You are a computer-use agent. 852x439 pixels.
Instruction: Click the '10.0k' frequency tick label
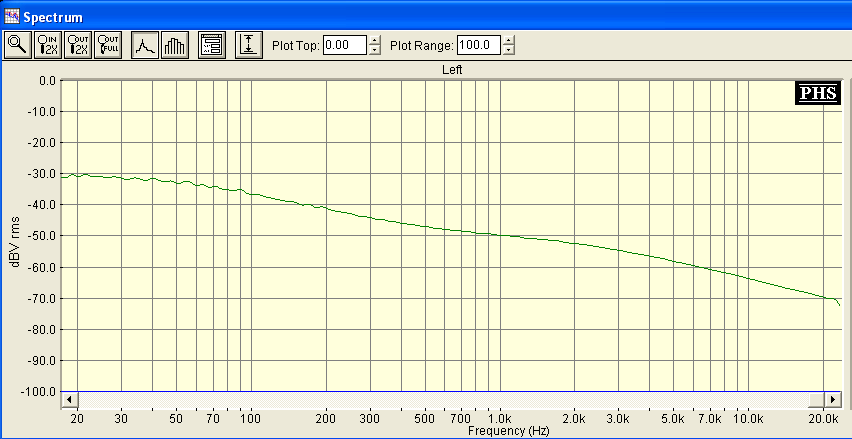coord(749,419)
